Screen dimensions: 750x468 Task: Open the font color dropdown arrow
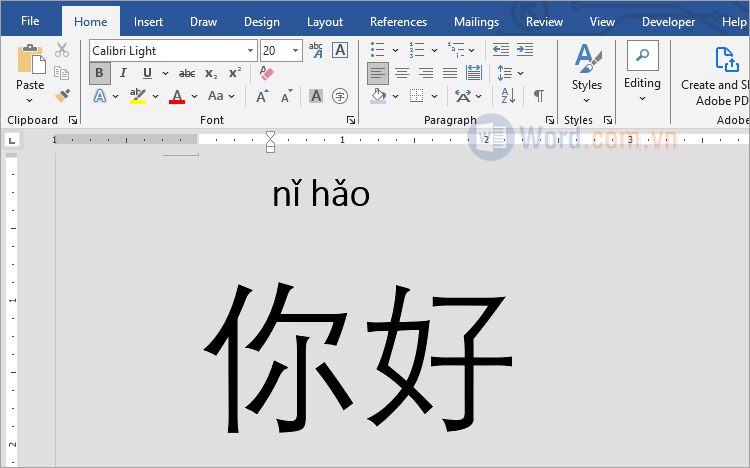pos(194,96)
